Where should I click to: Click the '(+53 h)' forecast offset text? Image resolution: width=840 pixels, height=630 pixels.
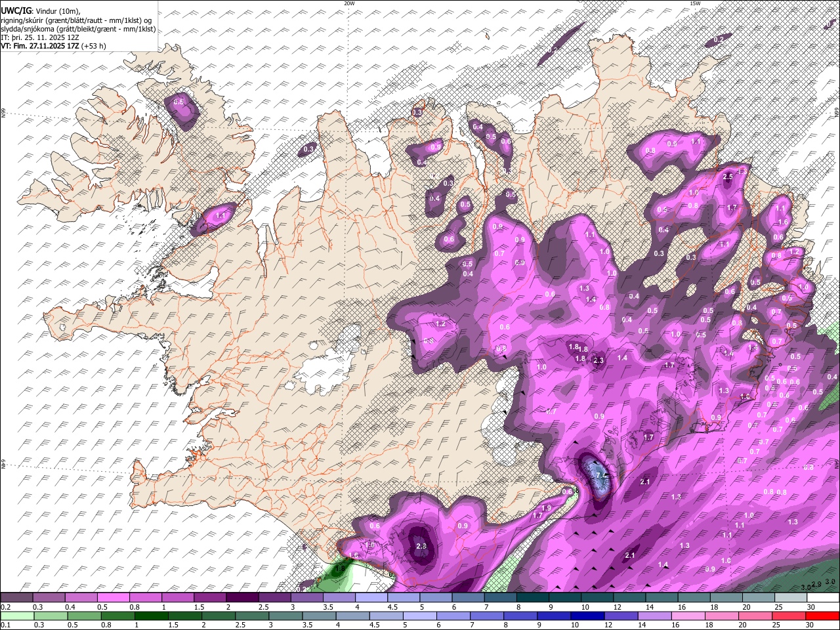click(x=94, y=46)
